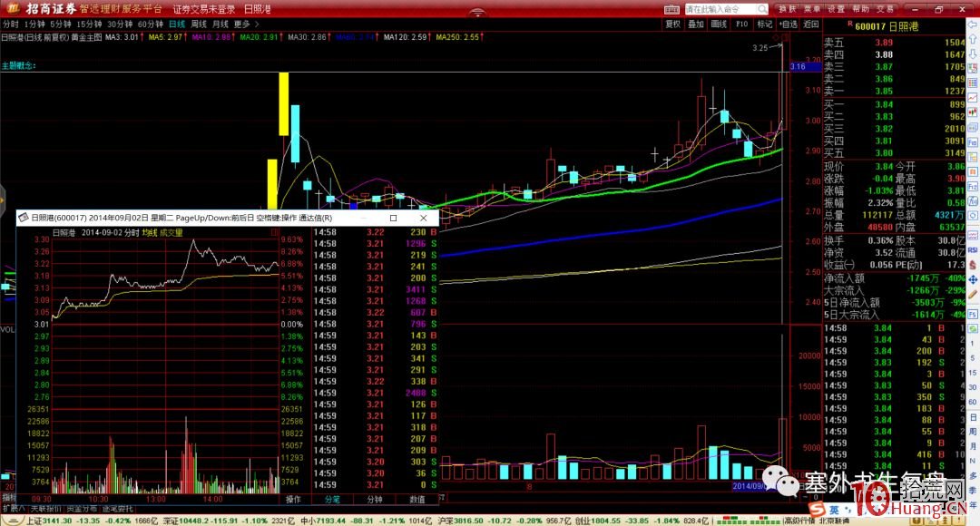Click the 标记 mark button
The width and height of the screenshot is (980, 526).
pyautogui.click(x=764, y=24)
